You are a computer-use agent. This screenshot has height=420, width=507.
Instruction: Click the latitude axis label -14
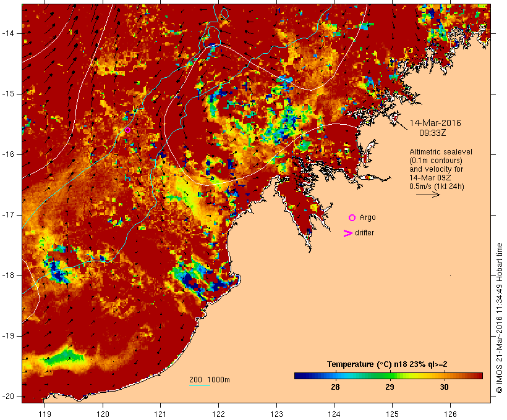(8, 33)
